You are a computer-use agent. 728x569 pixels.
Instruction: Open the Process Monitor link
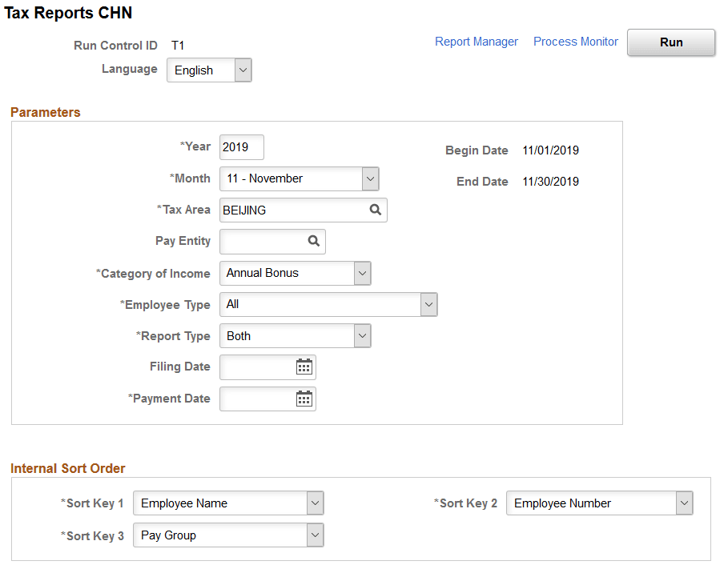pyautogui.click(x=575, y=41)
